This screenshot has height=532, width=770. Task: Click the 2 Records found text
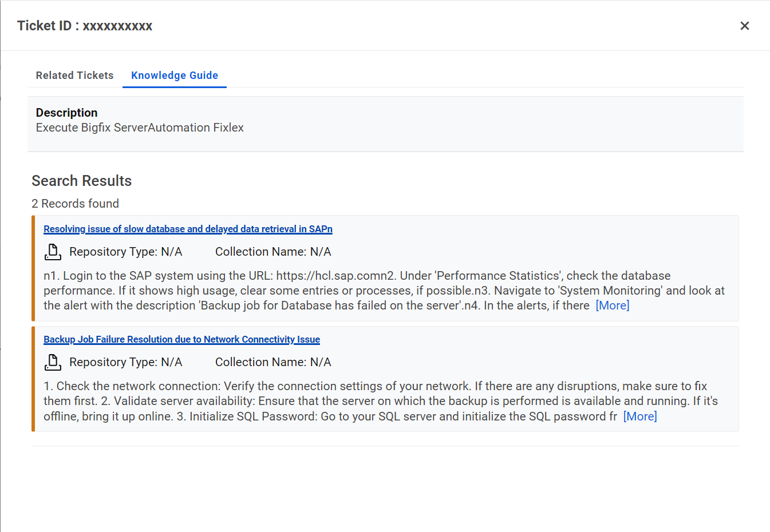pyautogui.click(x=75, y=203)
